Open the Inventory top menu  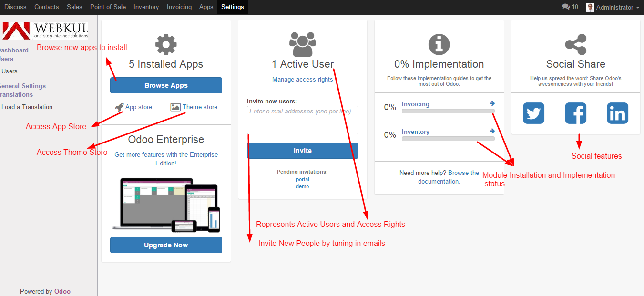(x=146, y=7)
